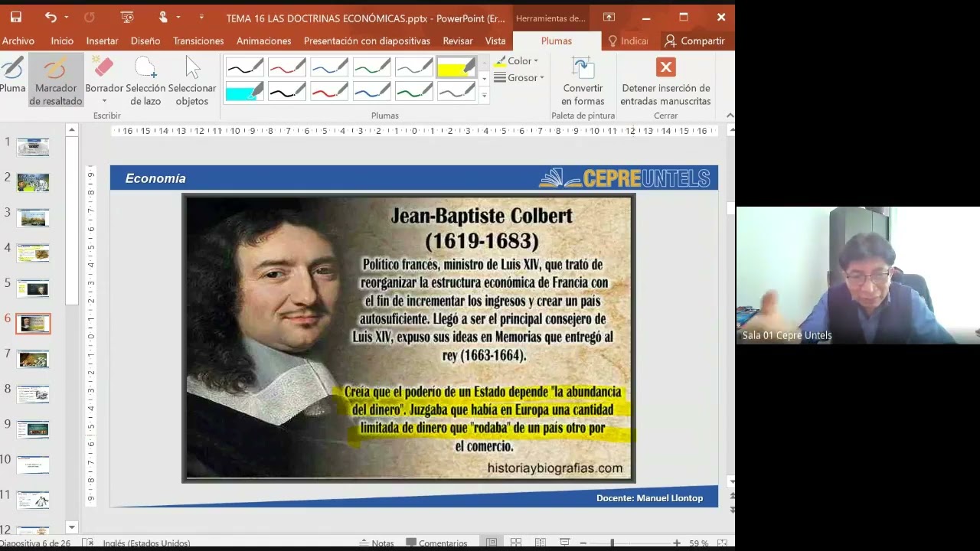
Task: Open the touch mode dropdown arrow
Action: pos(178,17)
